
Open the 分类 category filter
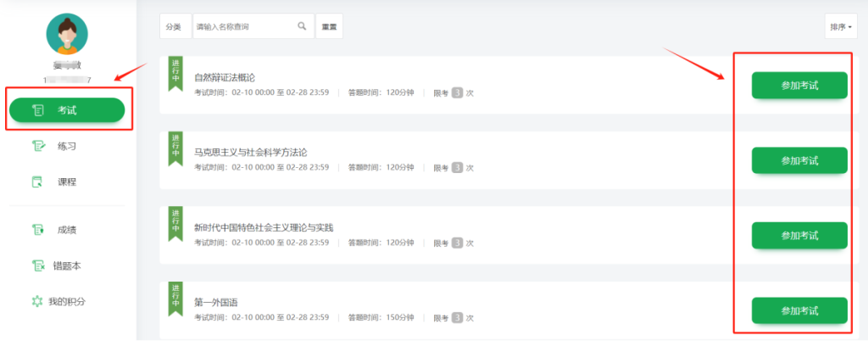pos(173,26)
